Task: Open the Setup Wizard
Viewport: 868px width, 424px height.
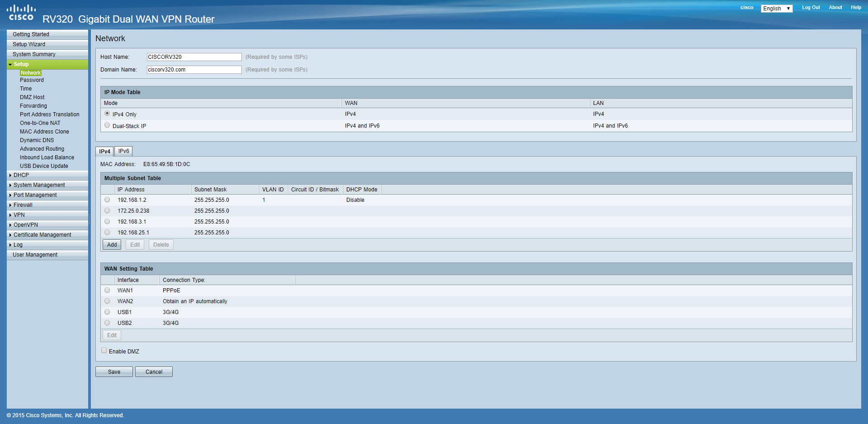Action: click(x=28, y=44)
